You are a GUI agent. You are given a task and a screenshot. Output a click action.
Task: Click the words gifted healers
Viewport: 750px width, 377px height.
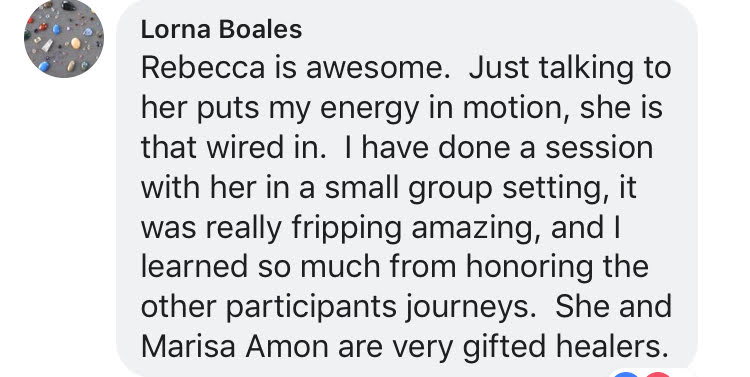pyautogui.click(x=565, y=346)
